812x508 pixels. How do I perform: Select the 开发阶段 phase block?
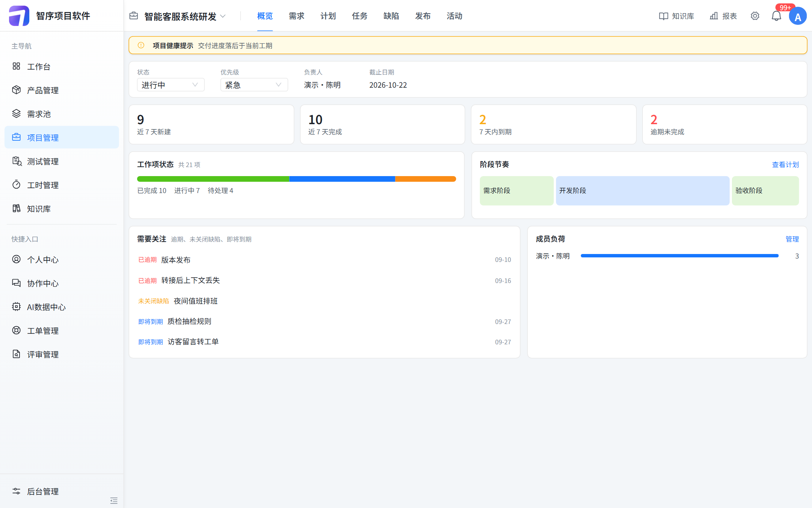click(642, 190)
